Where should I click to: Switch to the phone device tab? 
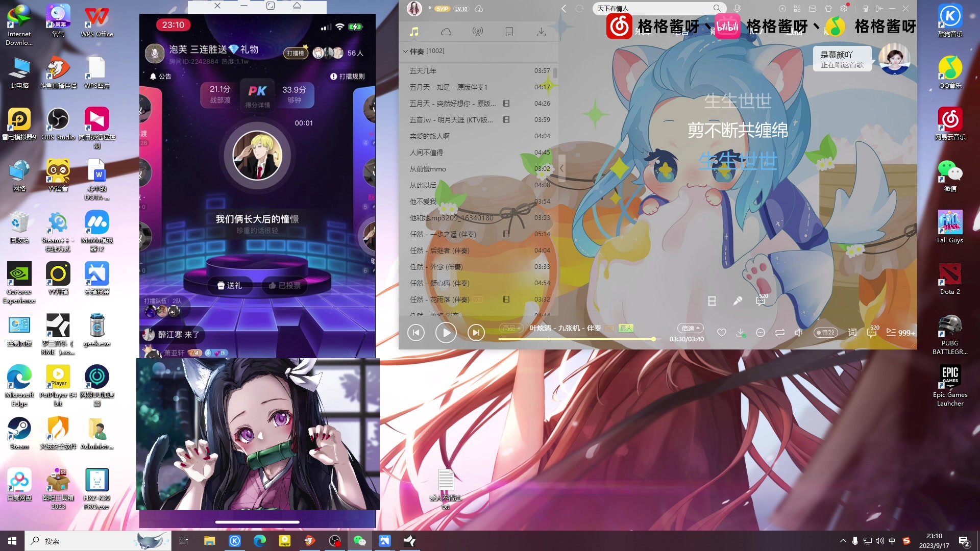click(509, 32)
